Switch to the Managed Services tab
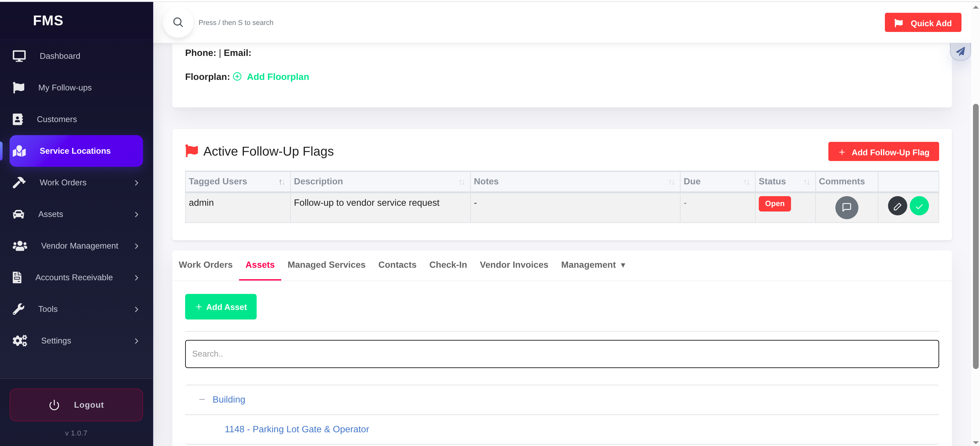The image size is (980, 446). pos(326,265)
